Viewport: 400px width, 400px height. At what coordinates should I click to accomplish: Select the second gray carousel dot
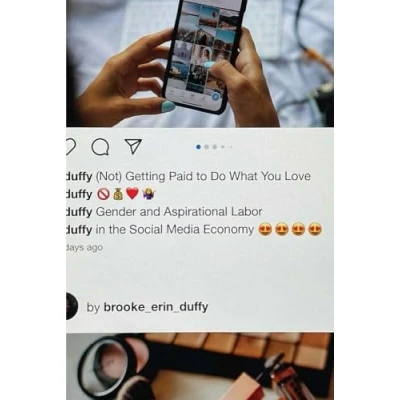[x=207, y=147]
